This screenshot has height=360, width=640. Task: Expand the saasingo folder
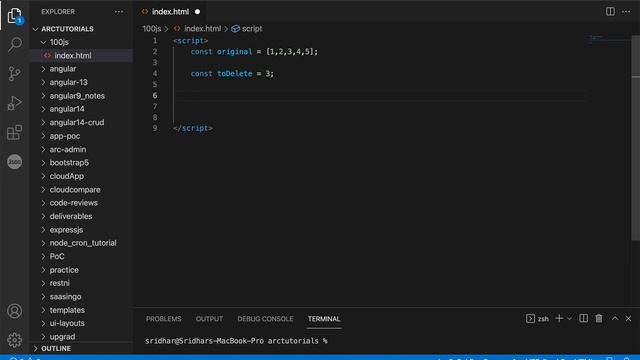43,296
